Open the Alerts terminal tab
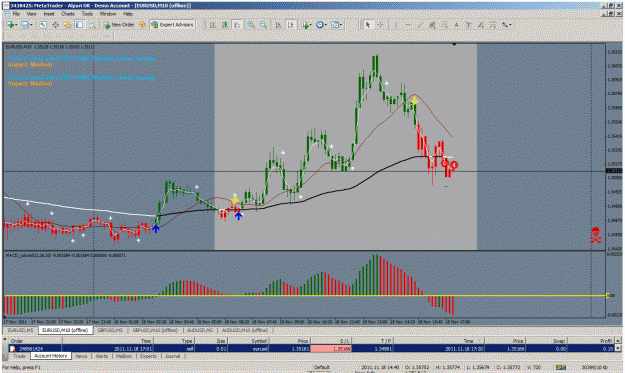Image resolution: width=625 pixels, height=373 pixels. tap(102, 356)
